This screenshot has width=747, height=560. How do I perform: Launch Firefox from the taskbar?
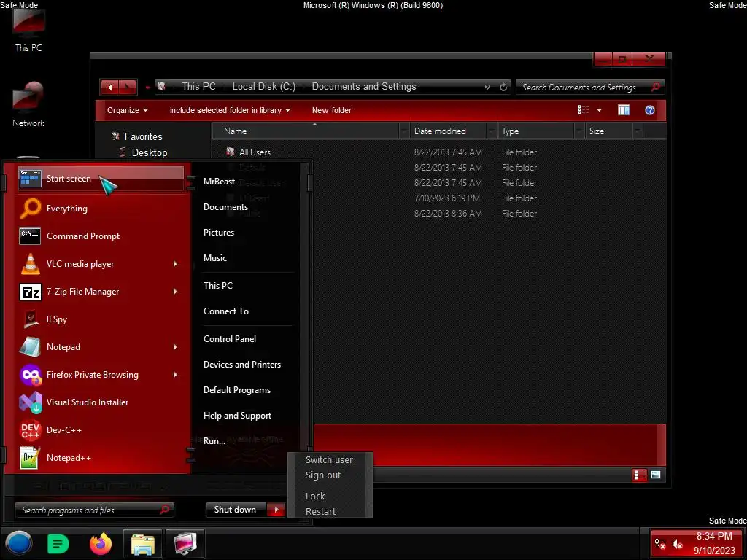pyautogui.click(x=101, y=543)
